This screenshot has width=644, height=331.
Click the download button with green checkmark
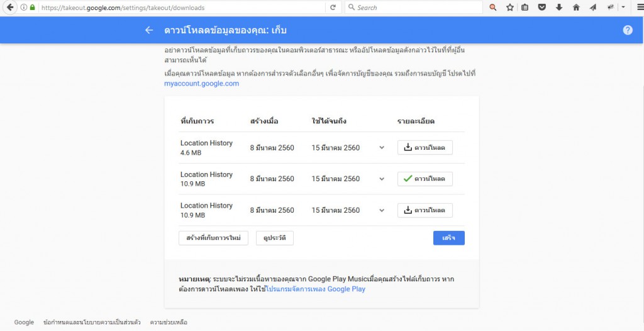pos(425,179)
